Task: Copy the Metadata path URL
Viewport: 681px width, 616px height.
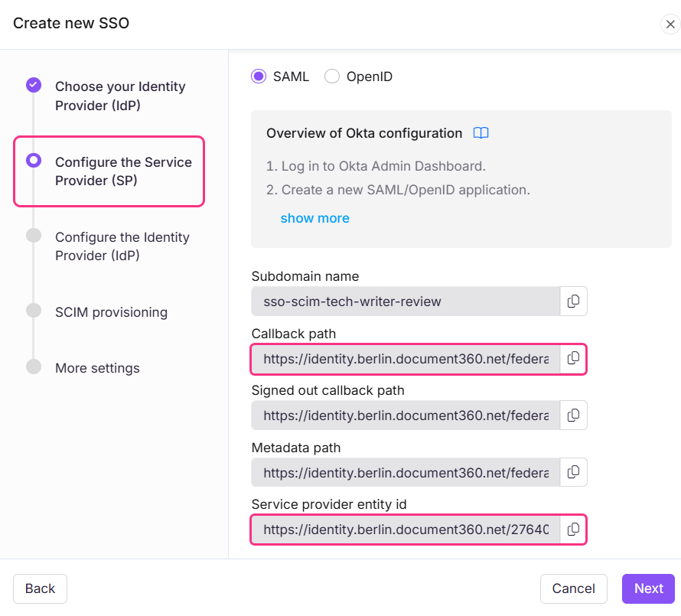Action: 573,471
